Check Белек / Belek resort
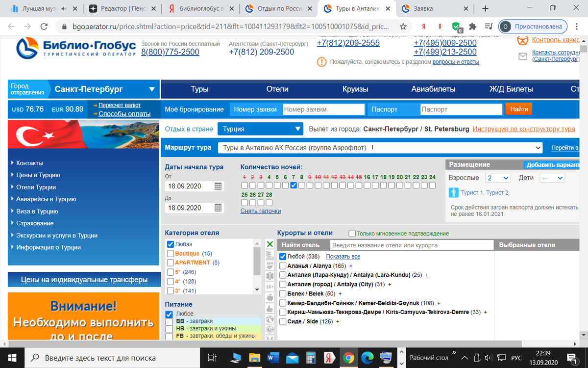This screenshot has width=588, height=368. tap(283, 293)
